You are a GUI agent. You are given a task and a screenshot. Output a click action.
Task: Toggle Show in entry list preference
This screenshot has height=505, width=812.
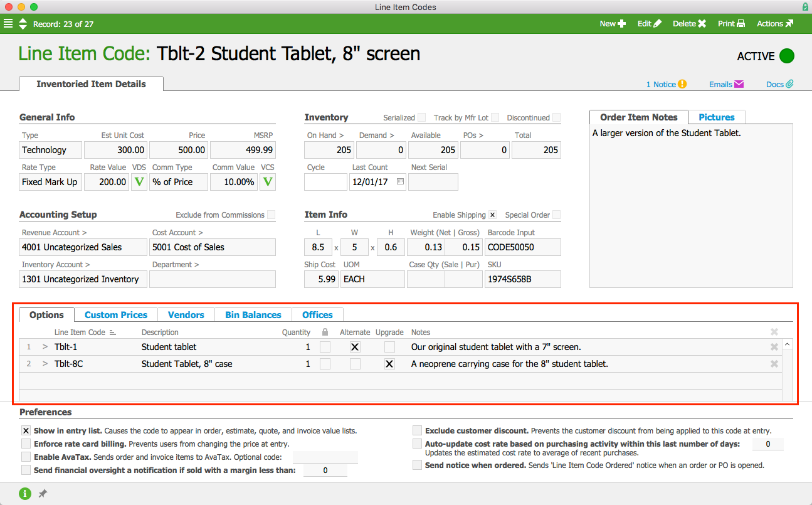coord(26,431)
